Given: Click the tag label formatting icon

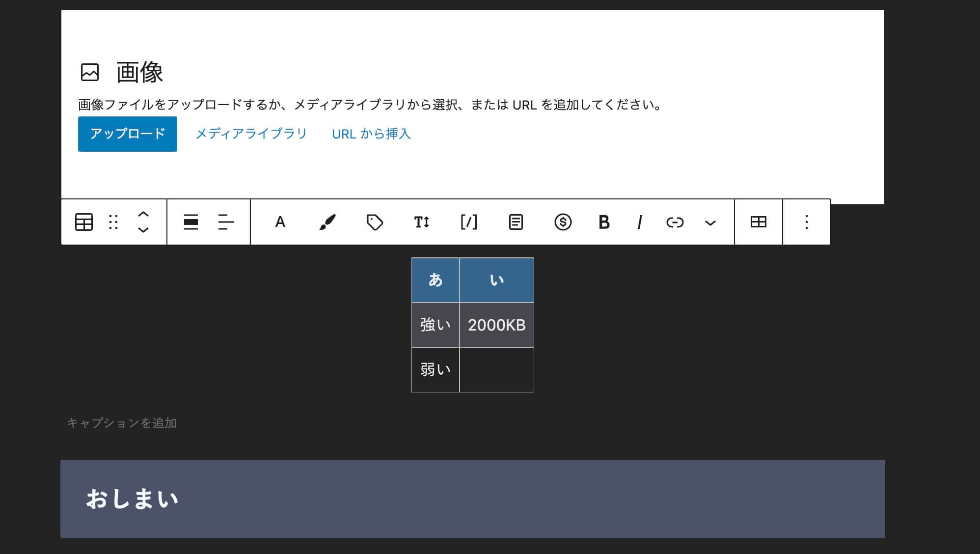Looking at the screenshot, I should pos(374,222).
